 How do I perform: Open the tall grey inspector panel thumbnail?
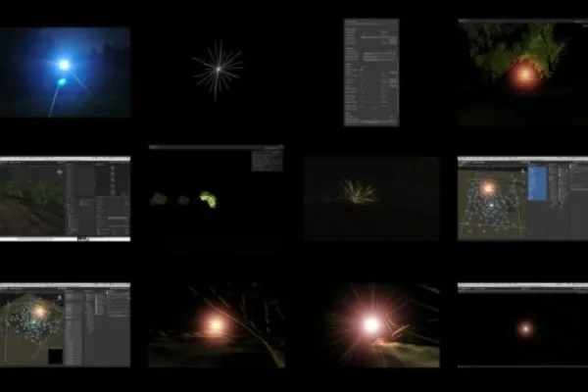(x=371, y=72)
